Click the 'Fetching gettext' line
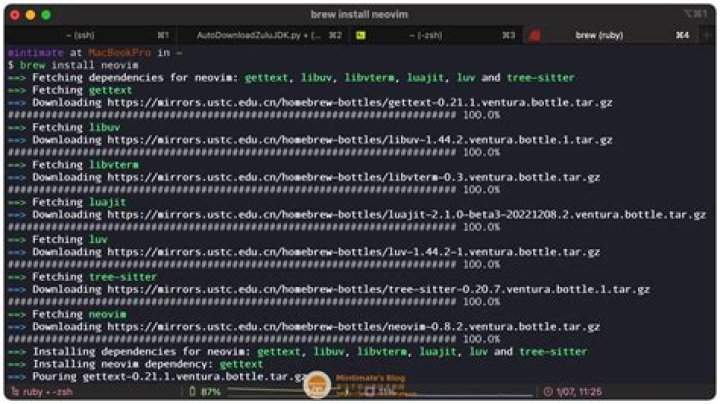The width and height of the screenshot is (720, 404). click(x=70, y=90)
